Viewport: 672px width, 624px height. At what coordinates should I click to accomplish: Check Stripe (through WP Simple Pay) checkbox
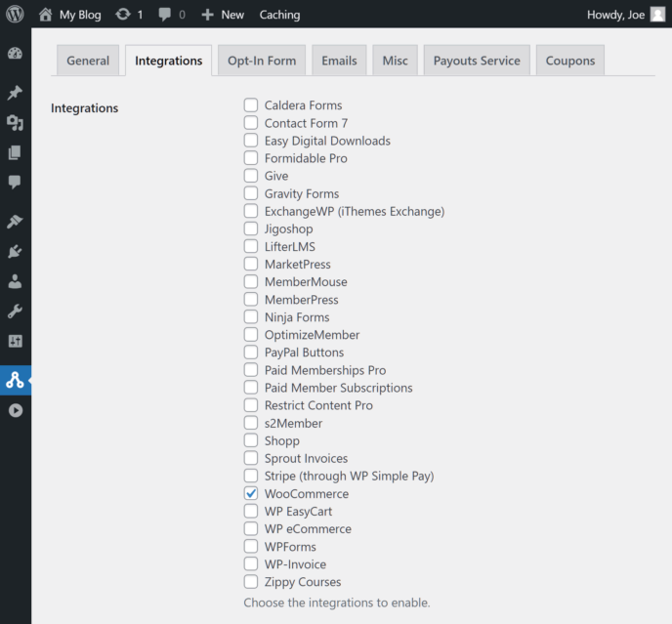[x=251, y=476]
